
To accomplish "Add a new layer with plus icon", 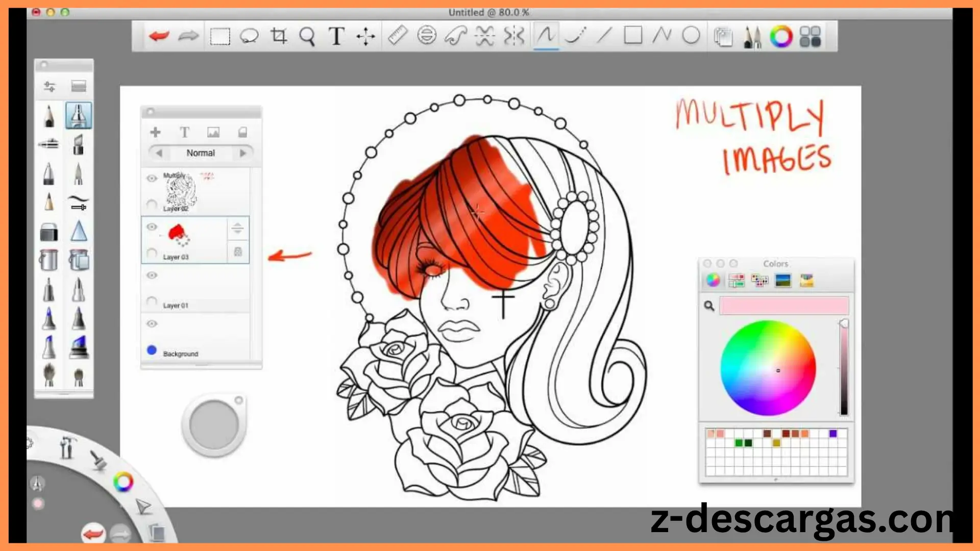I will tap(155, 133).
